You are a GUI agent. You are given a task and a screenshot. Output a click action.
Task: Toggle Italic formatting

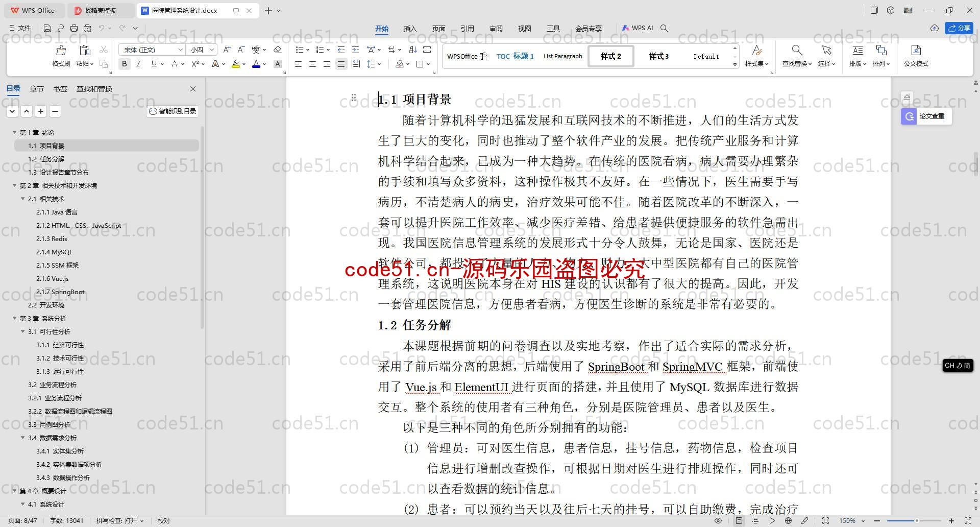pyautogui.click(x=138, y=64)
